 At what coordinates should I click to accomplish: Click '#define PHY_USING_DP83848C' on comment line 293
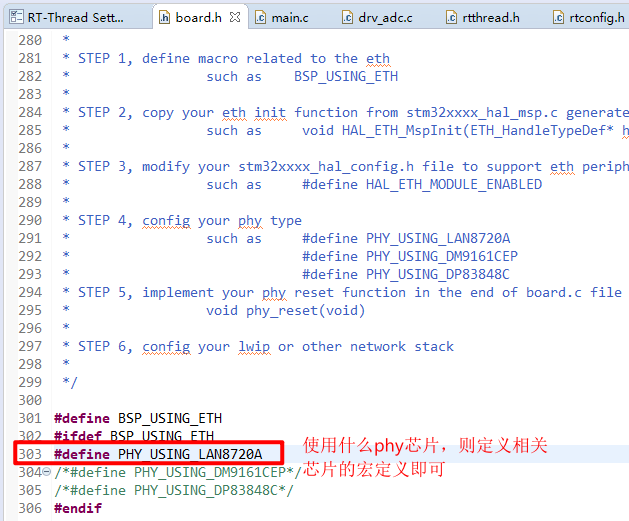click(x=406, y=274)
